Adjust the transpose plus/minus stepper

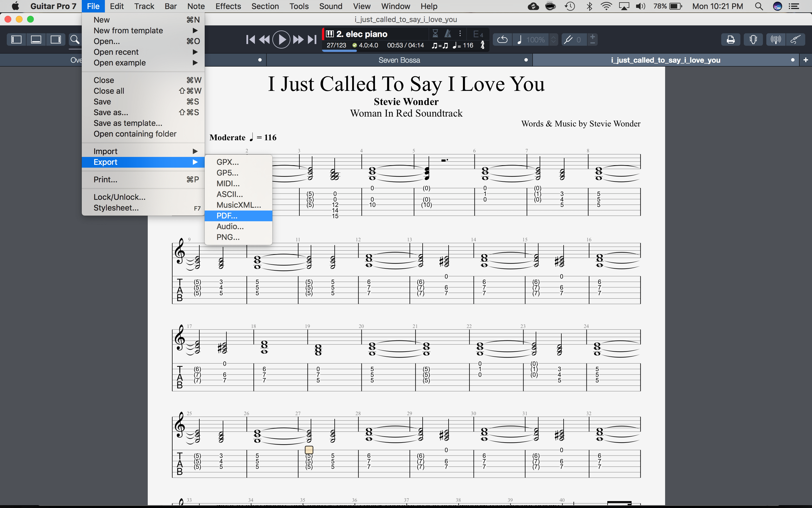tap(593, 40)
